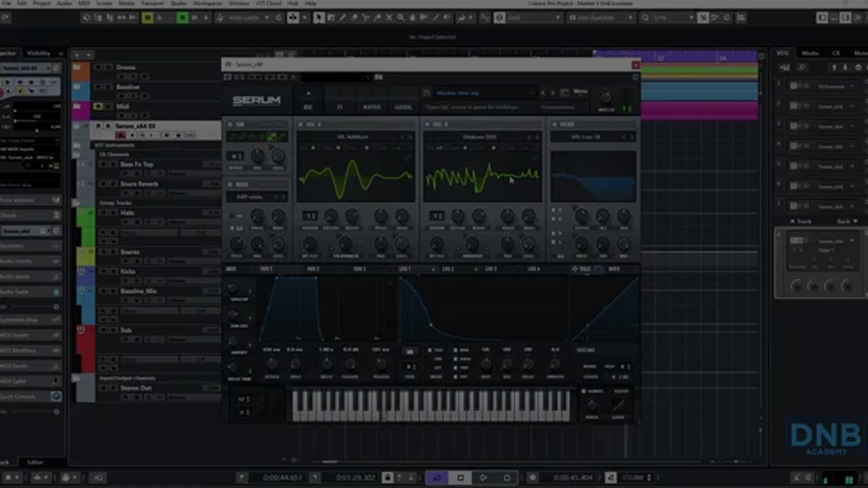Toggle the LFO TRIG checkbox
The width and height of the screenshot is (868, 488).
click(x=431, y=350)
